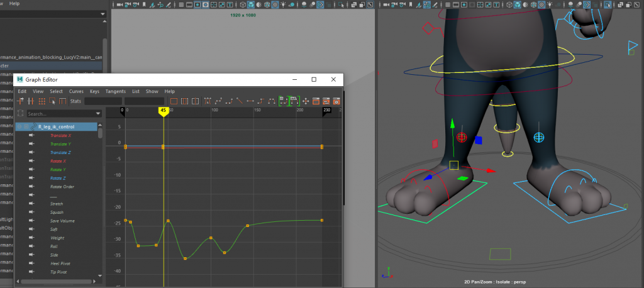Image resolution: width=644 pixels, height=288 pixels.
Task: Open Camera Attributes in persp panel toolbar
Action: point(402,4)
